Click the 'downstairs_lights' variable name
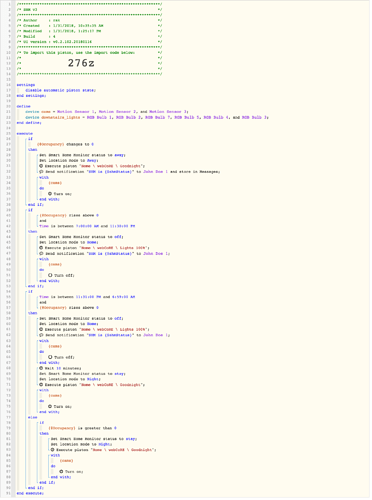This screenshot has height=500, width=372. pyautogui.click(x=61, y=118)
